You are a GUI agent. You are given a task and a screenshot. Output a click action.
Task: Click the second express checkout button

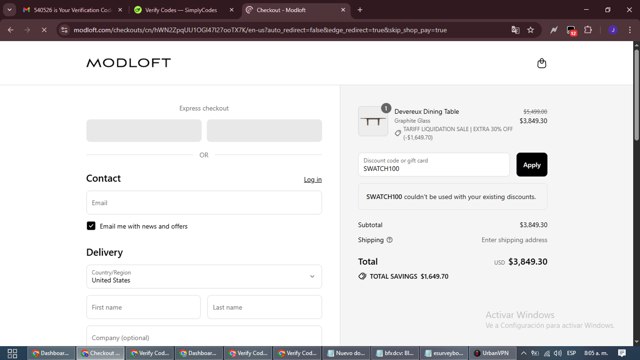(x=264, y=131)
